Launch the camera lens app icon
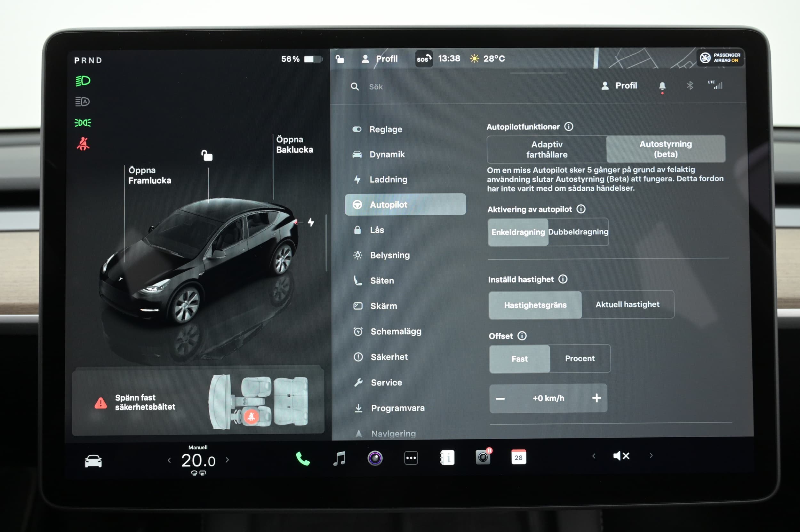 pos(375,458)
